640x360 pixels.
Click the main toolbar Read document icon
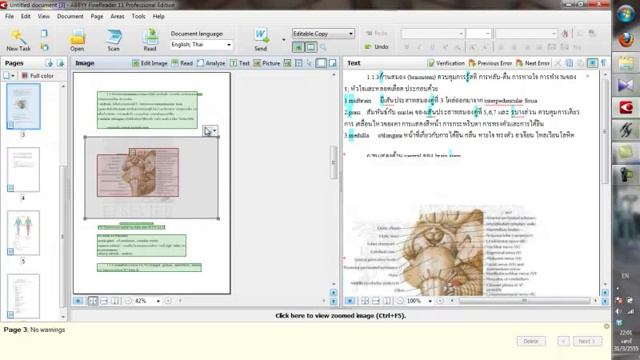pos(150,37)
